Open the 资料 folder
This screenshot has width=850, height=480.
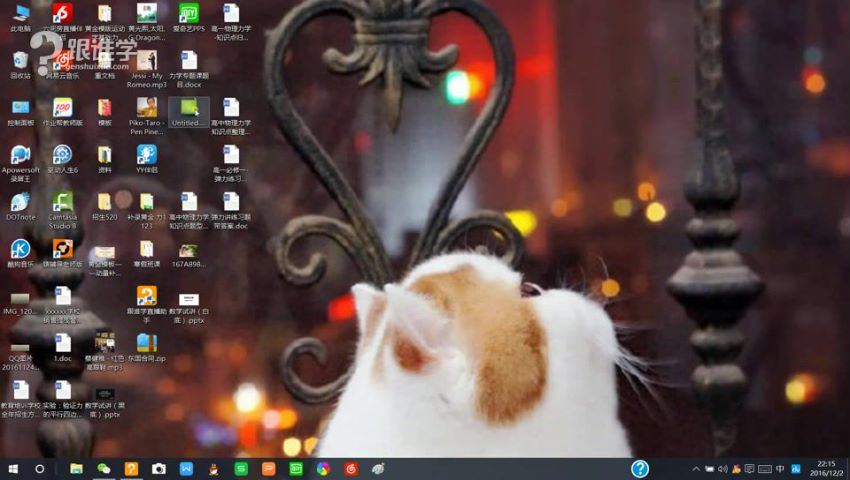[105, 159]
